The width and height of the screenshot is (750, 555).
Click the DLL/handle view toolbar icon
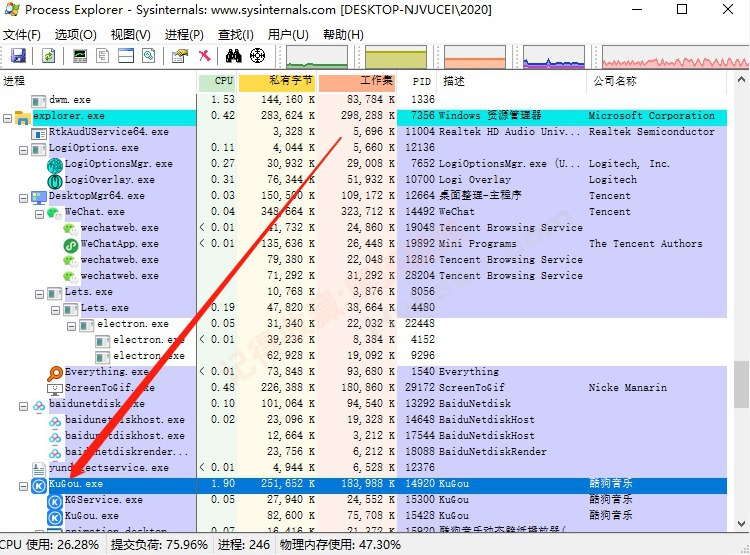tap(149, 56)
